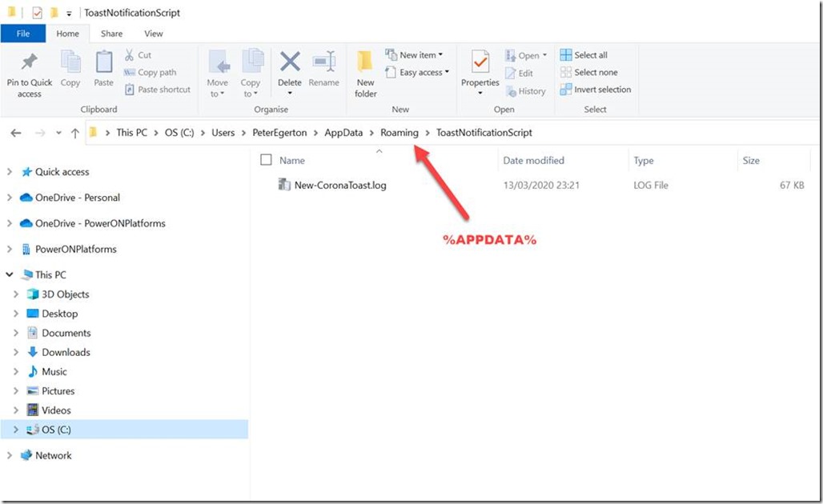This screenshot has width=823, height=504.
Task: Switch to the View ribbon tab
Action: pos(153,34)
